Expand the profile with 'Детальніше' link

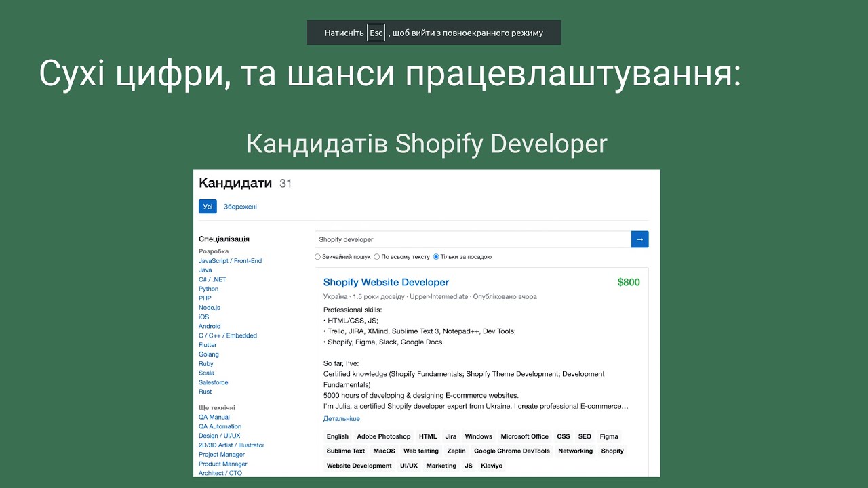(342, 419)
